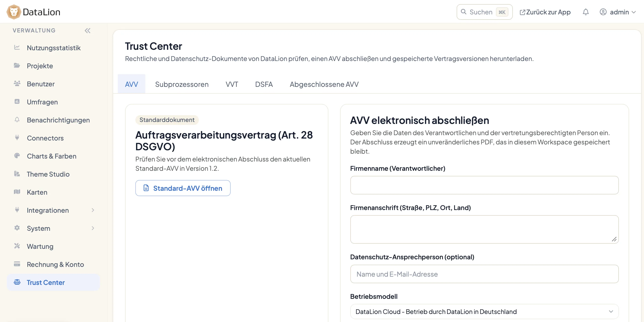Click the Rechnung & Konto card icon
This screenshot has width=644, height=322.
17,264
